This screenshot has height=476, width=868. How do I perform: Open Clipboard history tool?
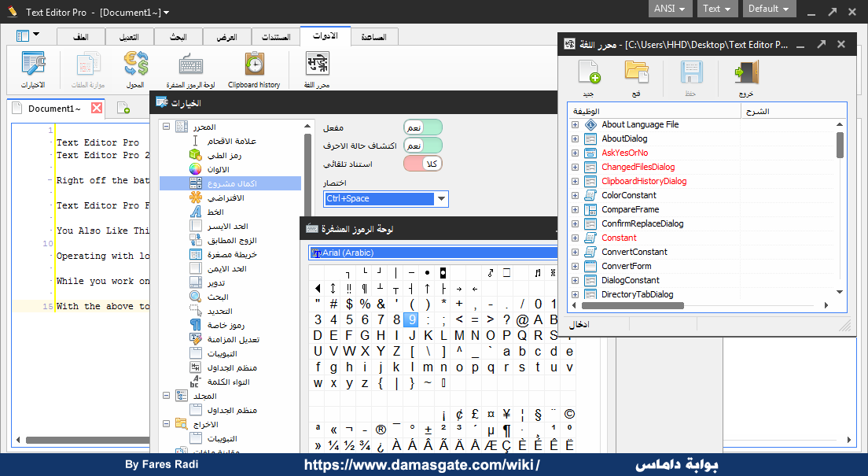255,65
